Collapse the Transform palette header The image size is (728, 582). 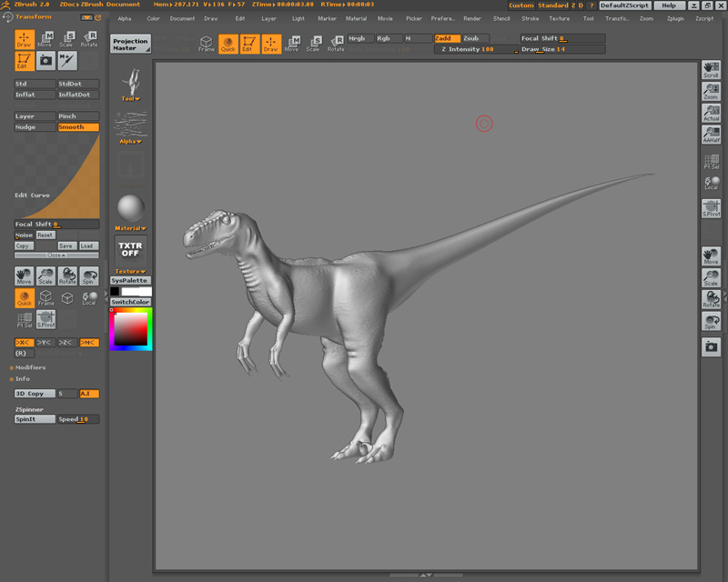pyautogui.click(x=34, y=16)
